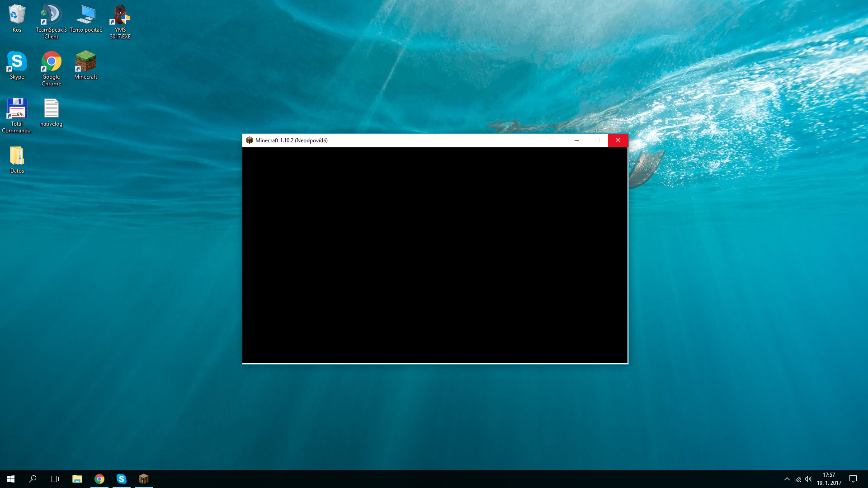Select the Tento počítač desktop icon
868x488 pixels.
[x=86, y=19]
